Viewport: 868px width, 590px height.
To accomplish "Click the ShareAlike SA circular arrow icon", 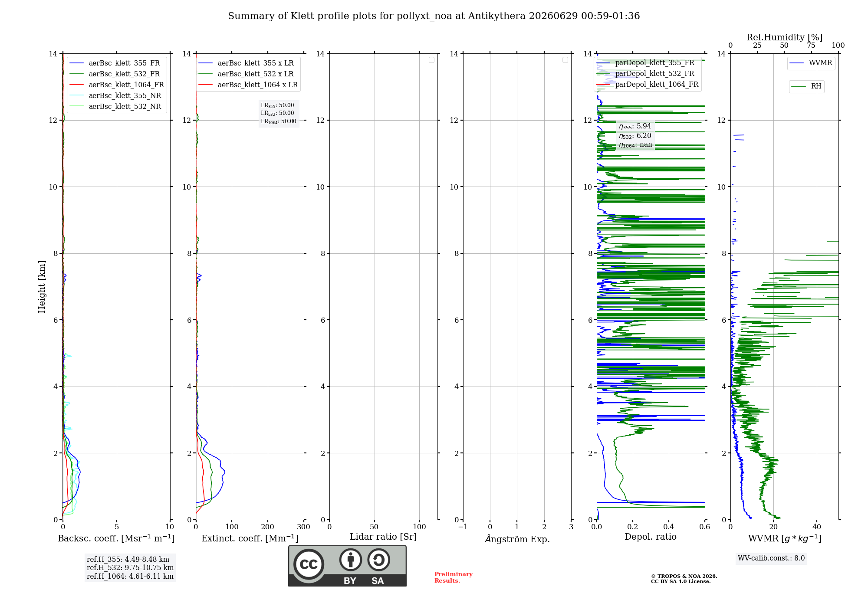I will 378,560.
